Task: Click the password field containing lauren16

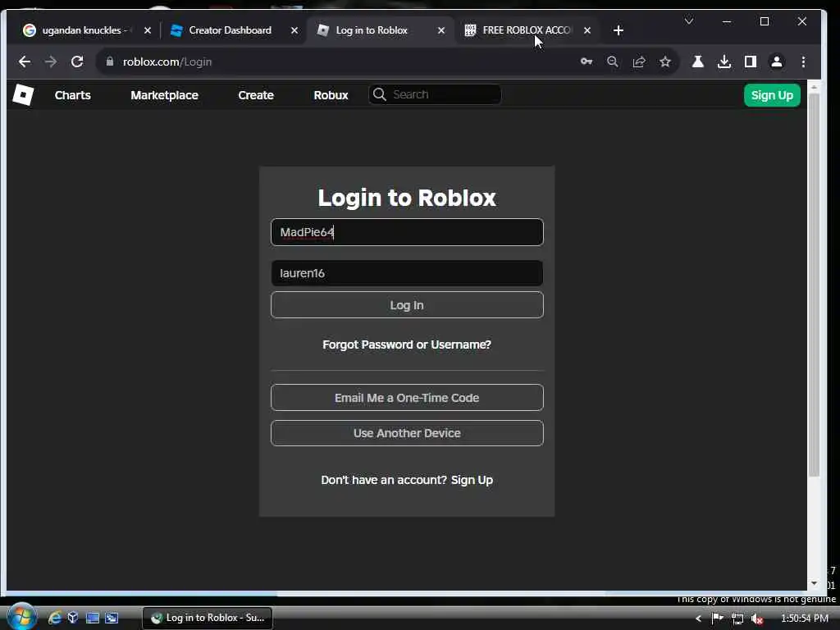Action: [x=407, y=273]
